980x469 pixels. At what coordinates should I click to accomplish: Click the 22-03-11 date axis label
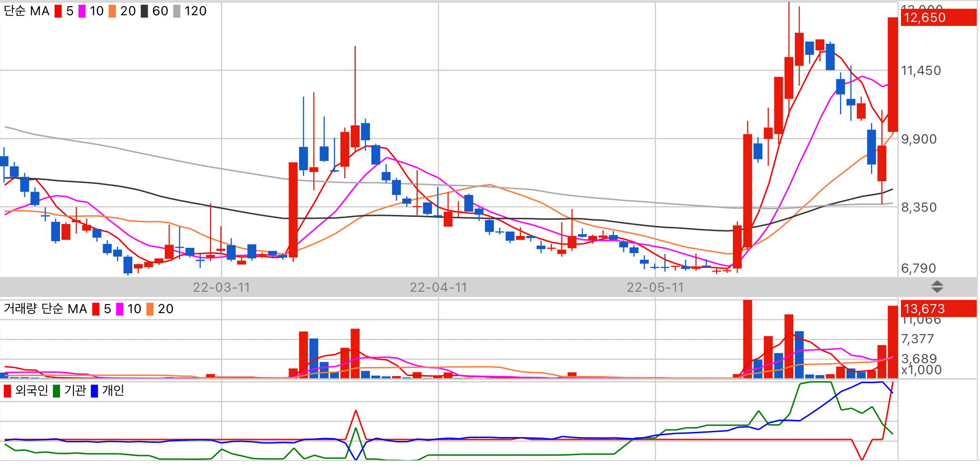(x=221, y=287)
